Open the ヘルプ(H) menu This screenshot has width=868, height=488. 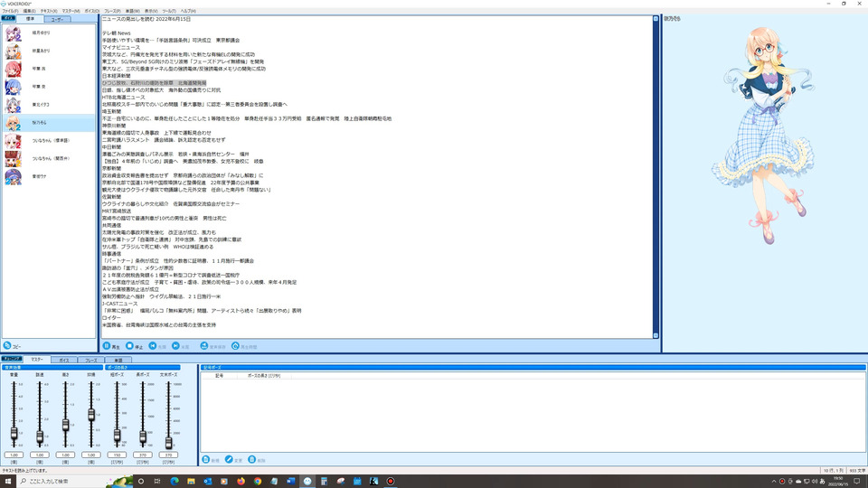click(x=188, y=11)
